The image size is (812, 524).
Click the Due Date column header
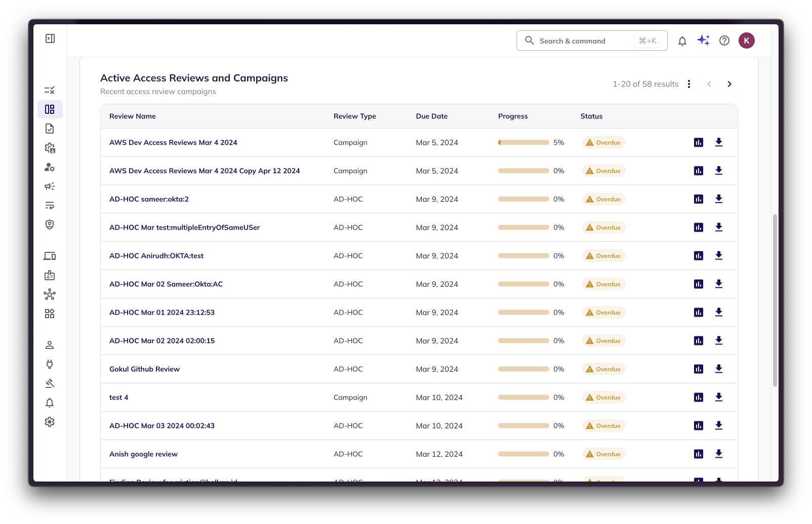[431, 116]
